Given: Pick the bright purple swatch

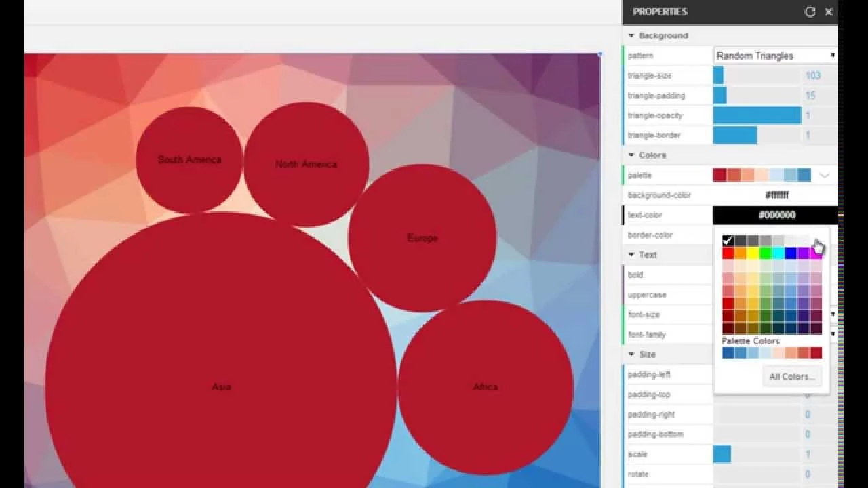Looking at the screenshot, I should (x=804, y=253).
